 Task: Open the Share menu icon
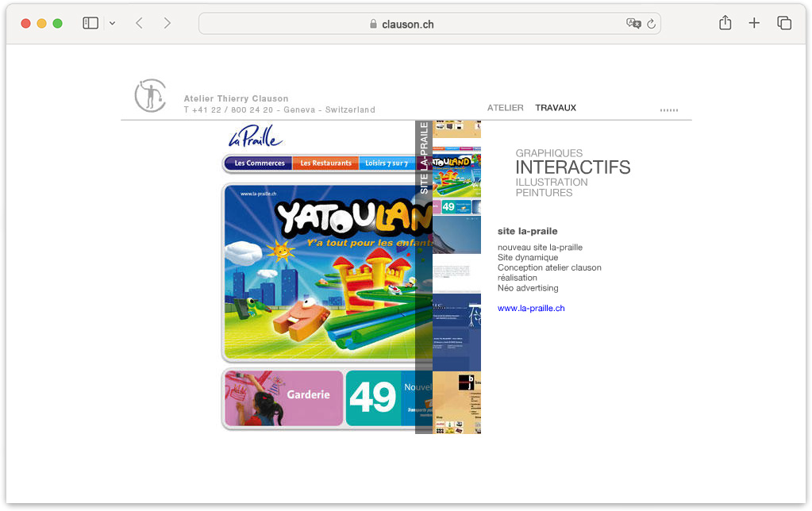click(725, 23)
